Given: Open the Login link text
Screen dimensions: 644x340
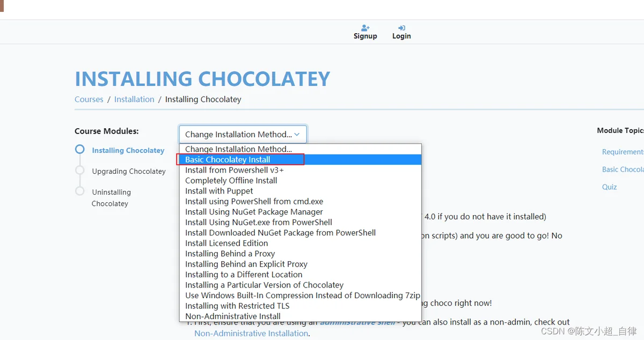Looking at the screenshot, I should coord(401,36).
